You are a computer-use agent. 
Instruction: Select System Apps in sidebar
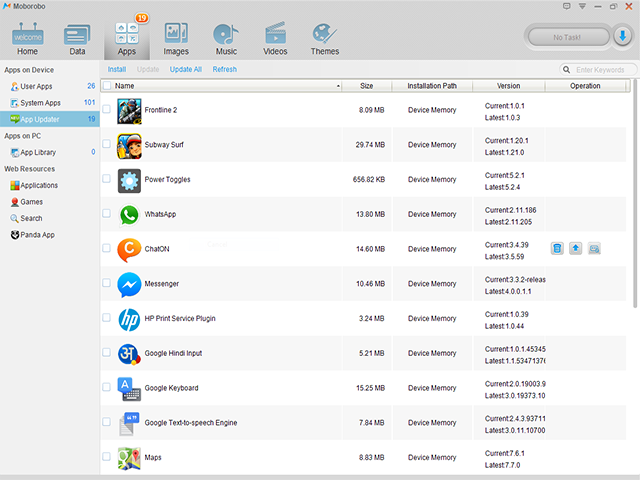point(50,102)
